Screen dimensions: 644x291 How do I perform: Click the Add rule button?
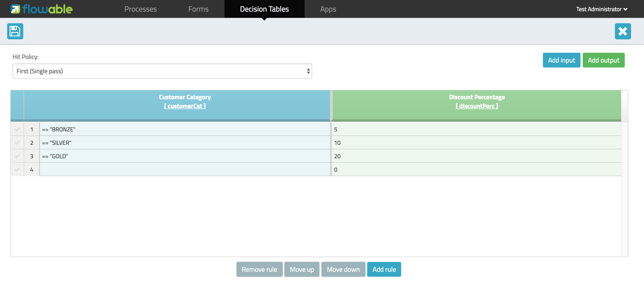pyautogui.click(x=384, y=269)
